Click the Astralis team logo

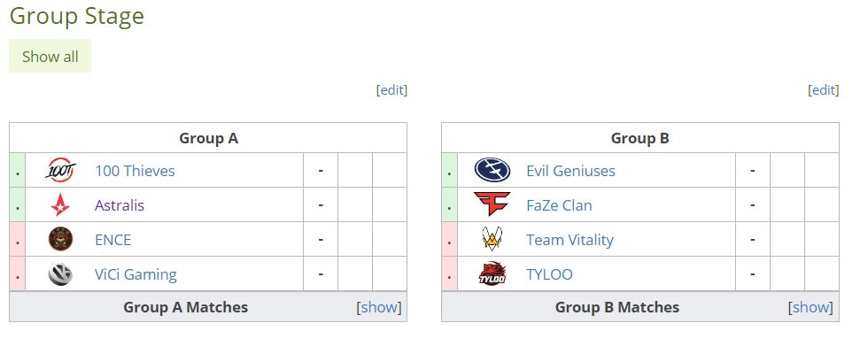pos(61,205)
